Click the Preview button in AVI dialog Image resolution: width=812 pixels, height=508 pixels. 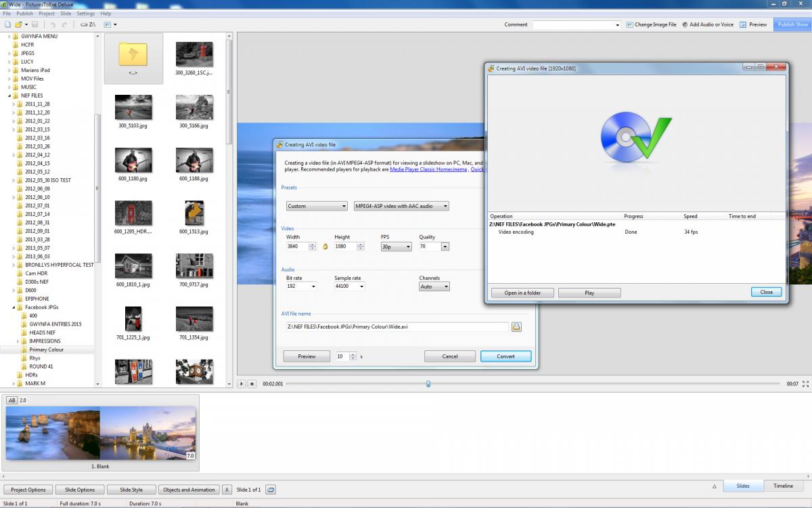307,356
